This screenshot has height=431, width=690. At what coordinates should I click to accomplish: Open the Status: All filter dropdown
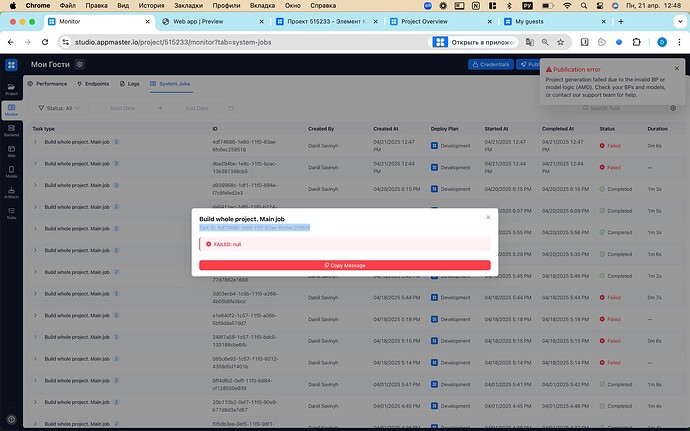[59, 108]
